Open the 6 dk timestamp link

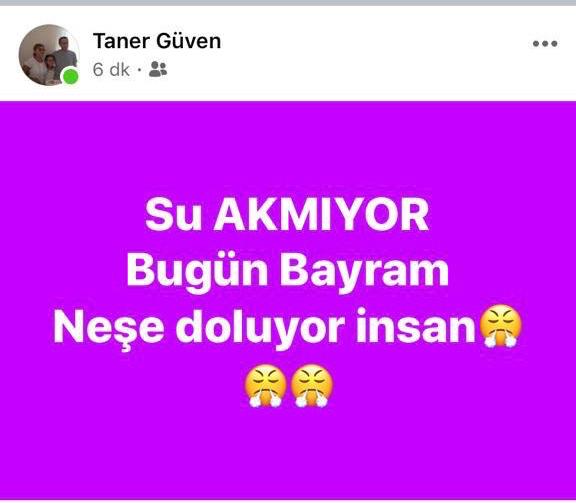[x=111, y=69]
